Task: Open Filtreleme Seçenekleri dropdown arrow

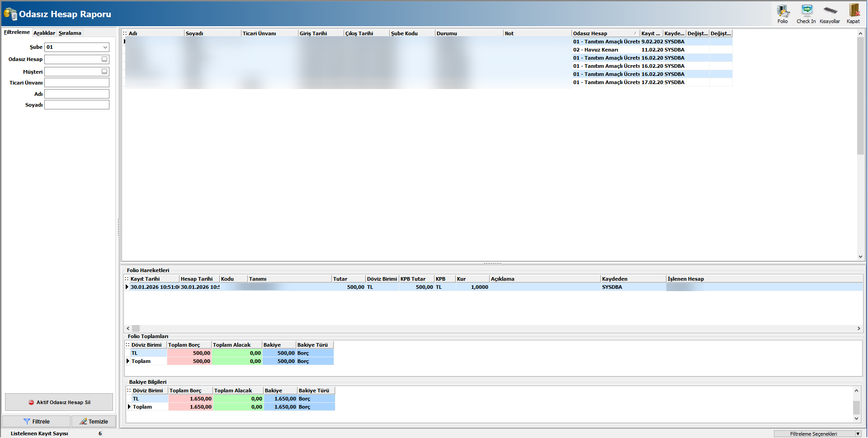Action: click(x=858, y=434)
